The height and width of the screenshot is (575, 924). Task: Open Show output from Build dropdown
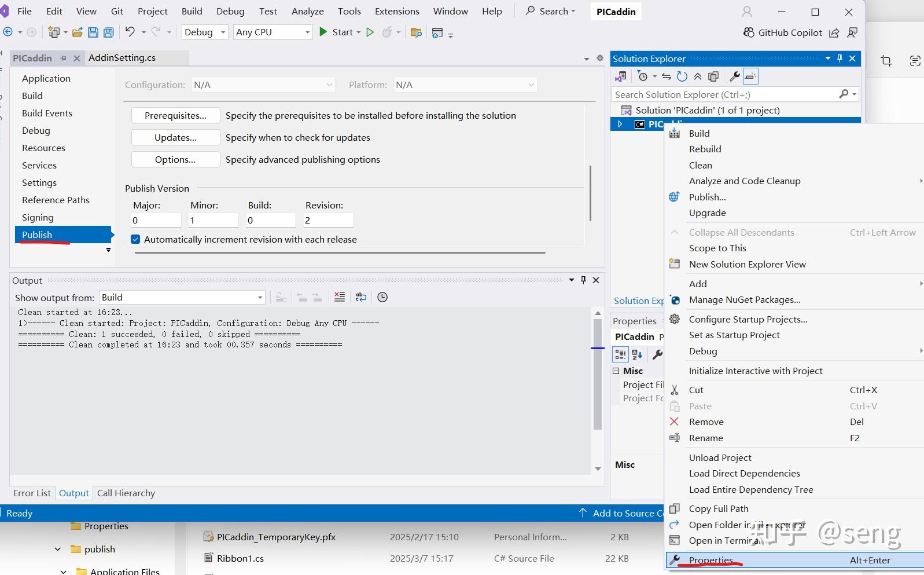(182, 298)
